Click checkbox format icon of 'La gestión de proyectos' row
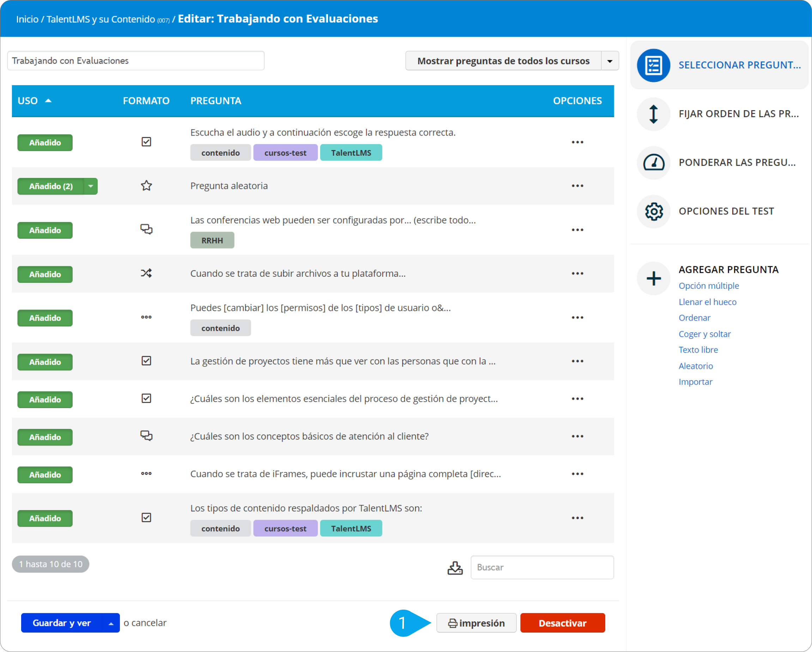The image size is (812, 652). (146, 361)
